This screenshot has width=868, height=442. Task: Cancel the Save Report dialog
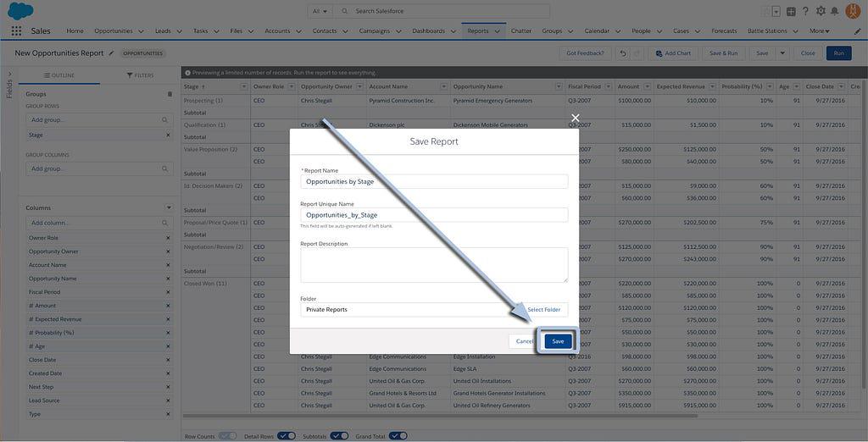point(525,341)
